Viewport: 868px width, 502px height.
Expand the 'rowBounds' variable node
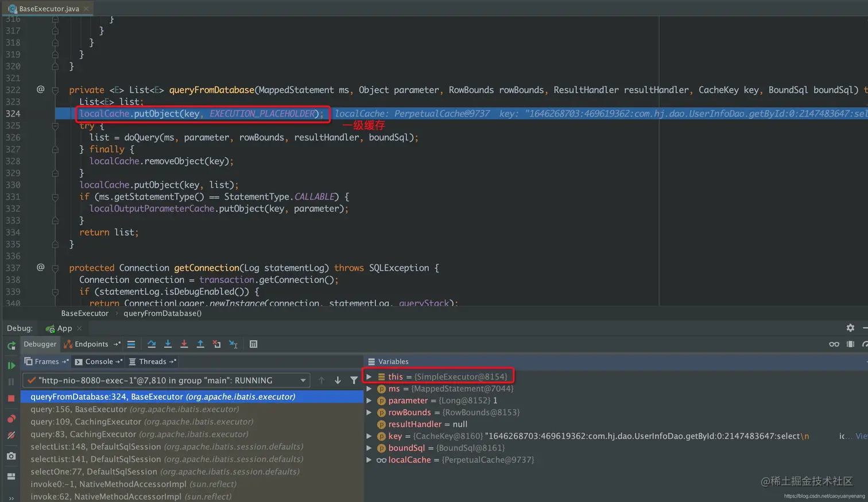(x=369, y=413)
